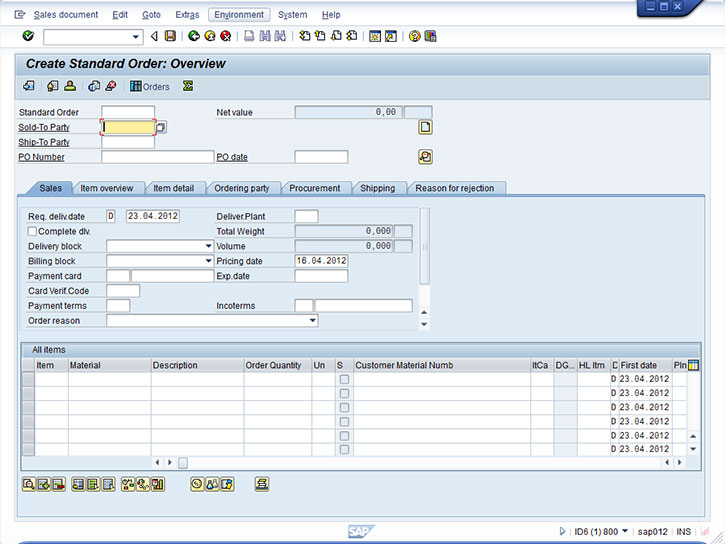Click the Ship-To Party label link
Screen dimensions: 725x544
(44, 142)
